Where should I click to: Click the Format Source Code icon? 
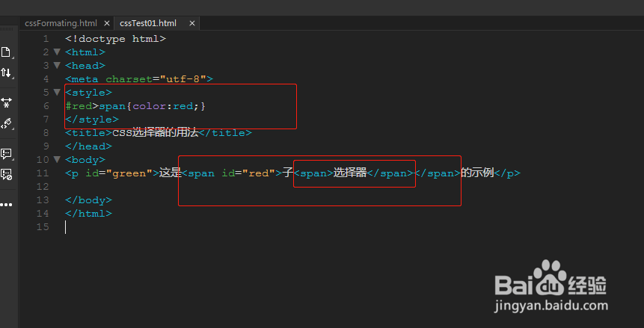tap(6, 123)
